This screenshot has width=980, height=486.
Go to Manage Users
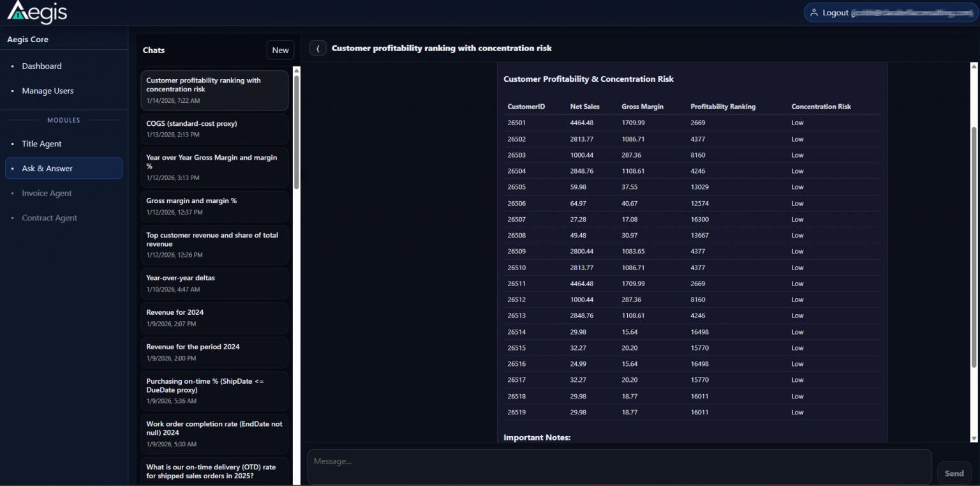pos(48,91)
